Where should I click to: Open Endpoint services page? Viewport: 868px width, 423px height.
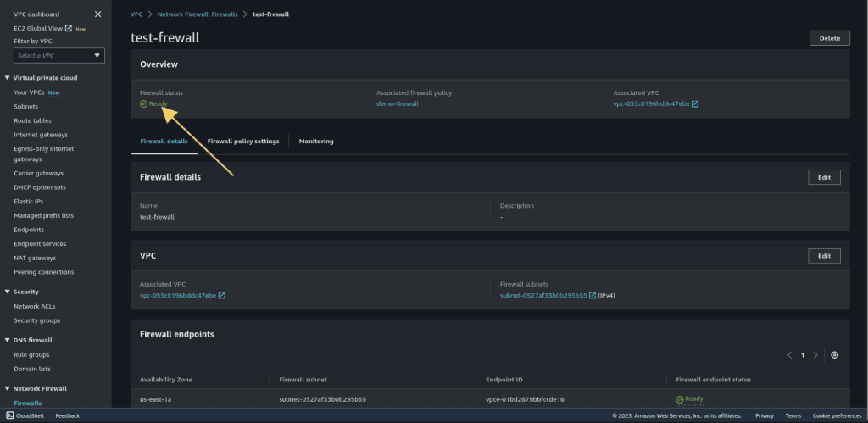[x=40, y=244]
